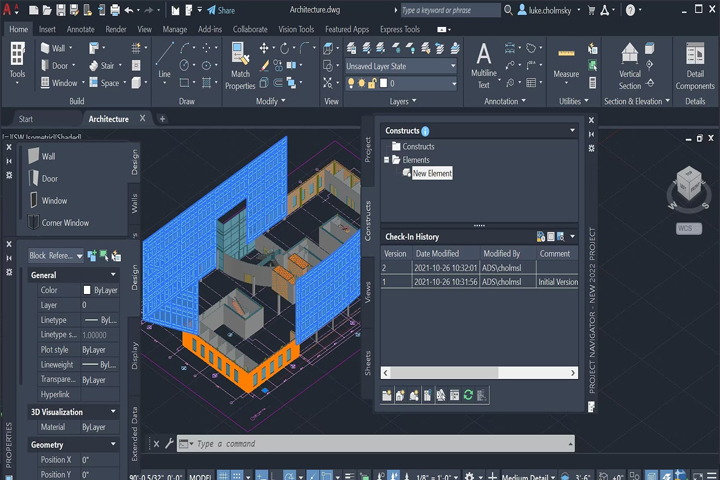Toggle the drawing grid display in status bar
Viewport: 720px width, 480px height.
[222, 476]
